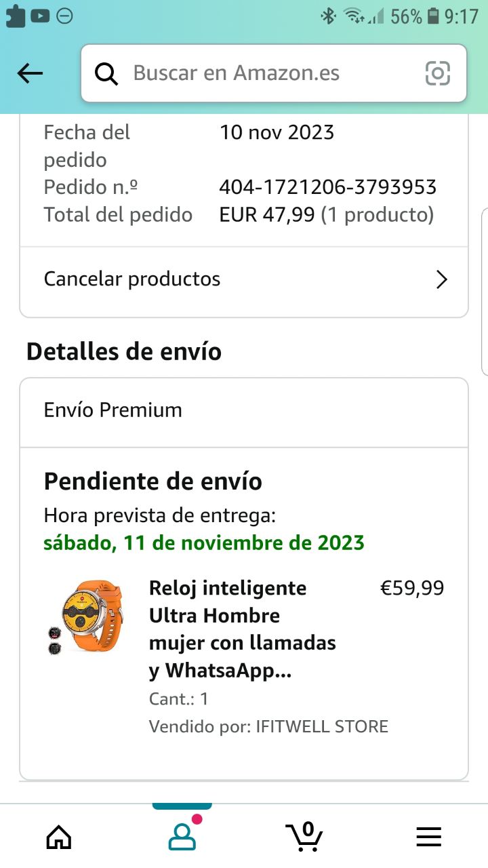Type in the Buscar en Amazon.es field
Screen dimensions: 488x868
264,73
